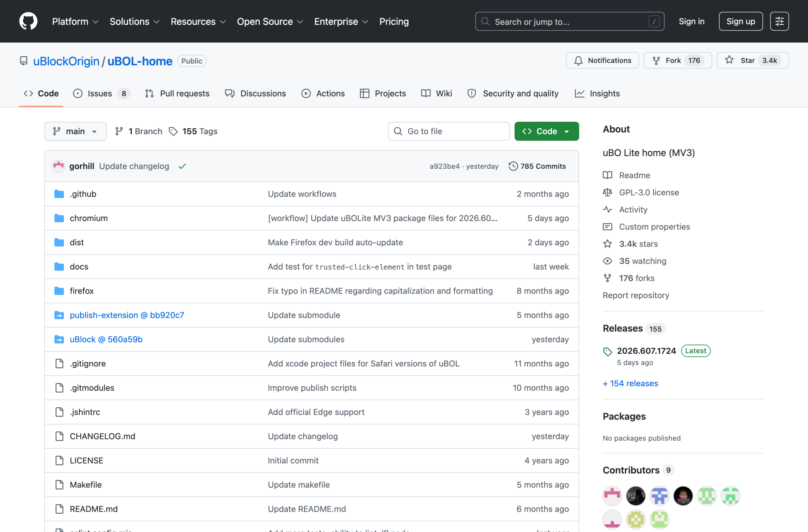Open the uBlockOrigin owner link

tap(66, 61)
